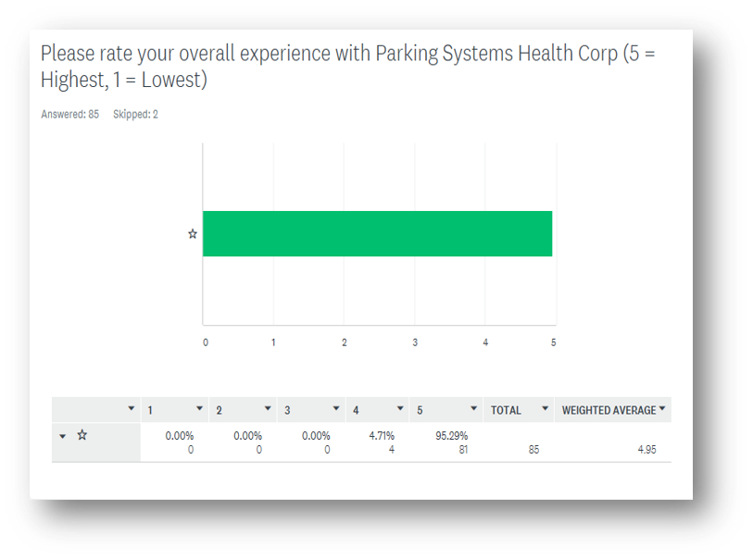Open the dropdown arrow in the column 4 header

tap(400, 408)
